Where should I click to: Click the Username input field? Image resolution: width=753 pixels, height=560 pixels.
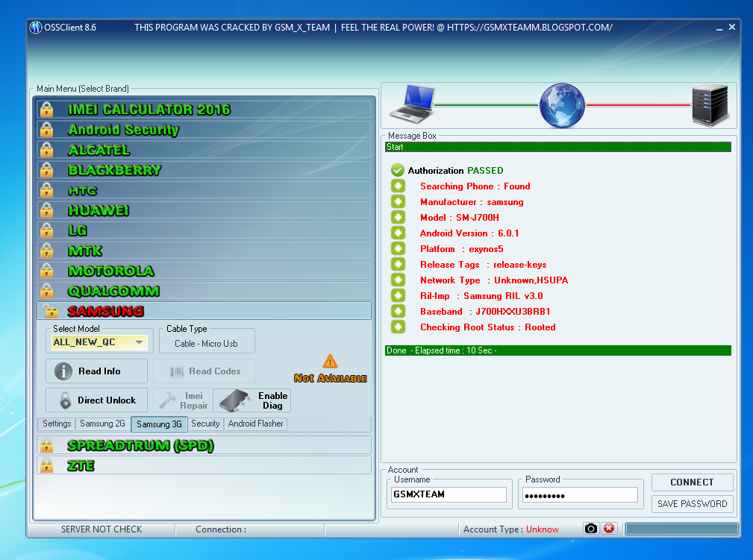(449, 494)
